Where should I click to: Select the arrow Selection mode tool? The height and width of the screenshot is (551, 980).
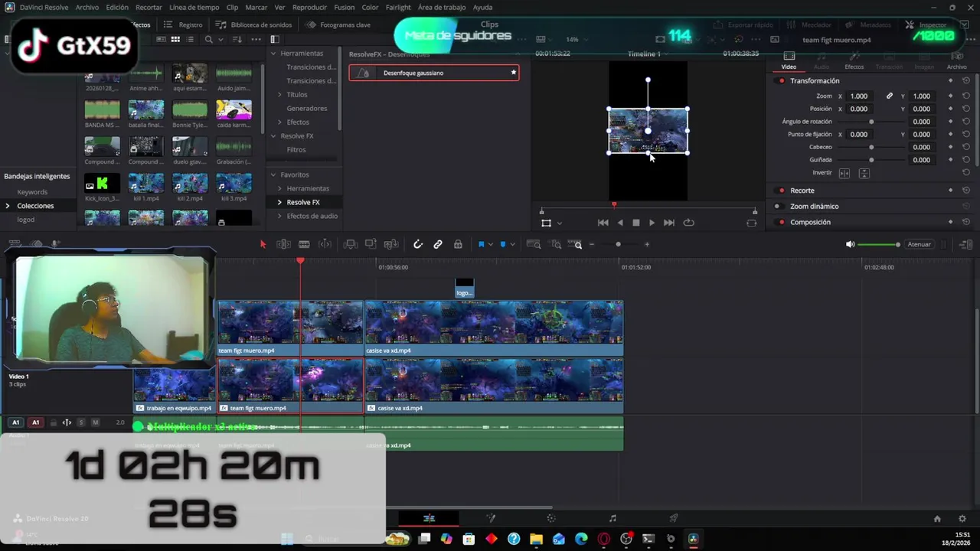point(263,244)
